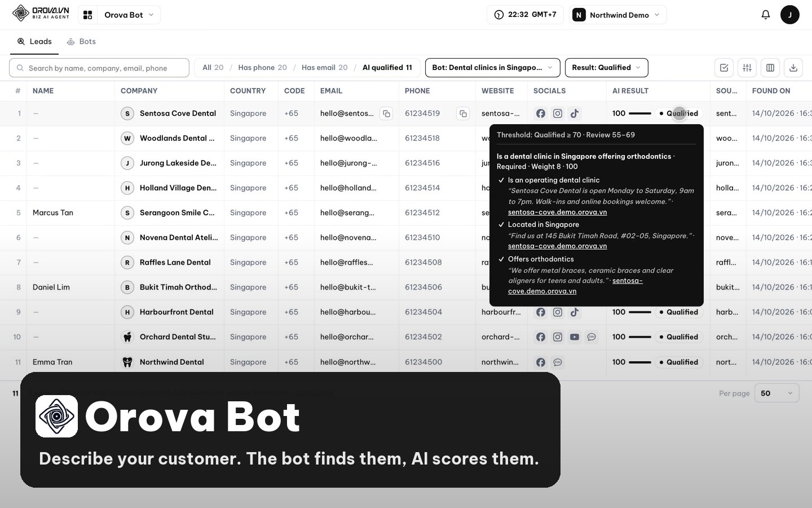Click the score bar for Orchard Dental Studio

(x=640, y=337)
